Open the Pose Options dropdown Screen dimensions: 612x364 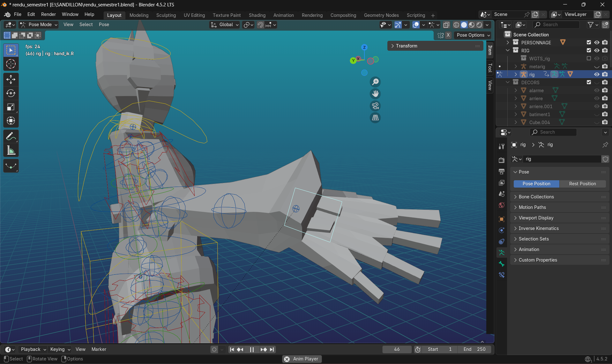pos(472,35)
